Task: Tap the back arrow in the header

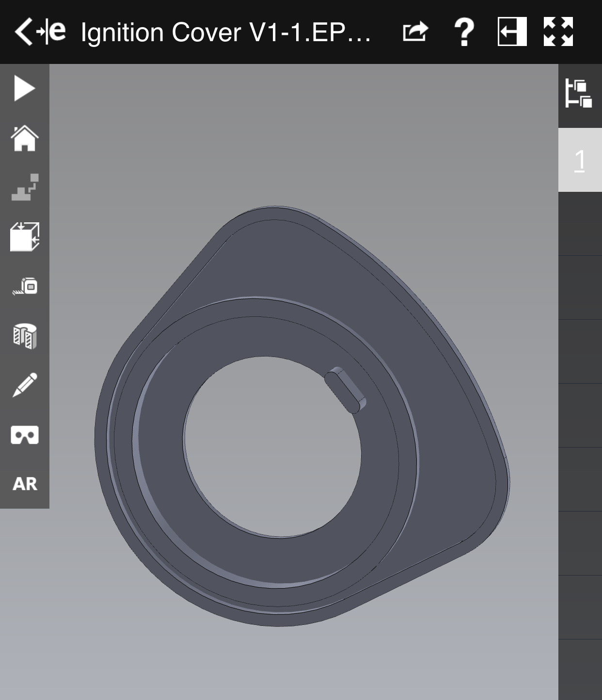Action: 23,32
